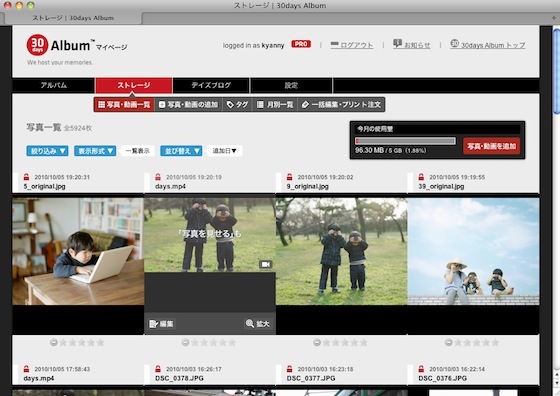Screen dimensions: 560x396
Task: Select the ストレージ | 30days Album browser tab
Action: tap(73, 18)
